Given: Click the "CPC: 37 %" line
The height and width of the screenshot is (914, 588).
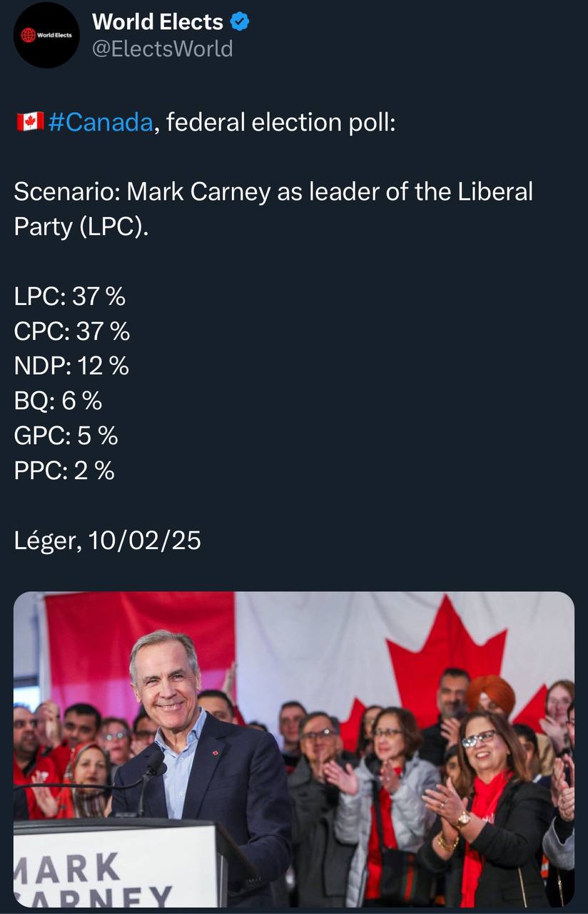Looking at the screenshot, I should tap(72, 331).
